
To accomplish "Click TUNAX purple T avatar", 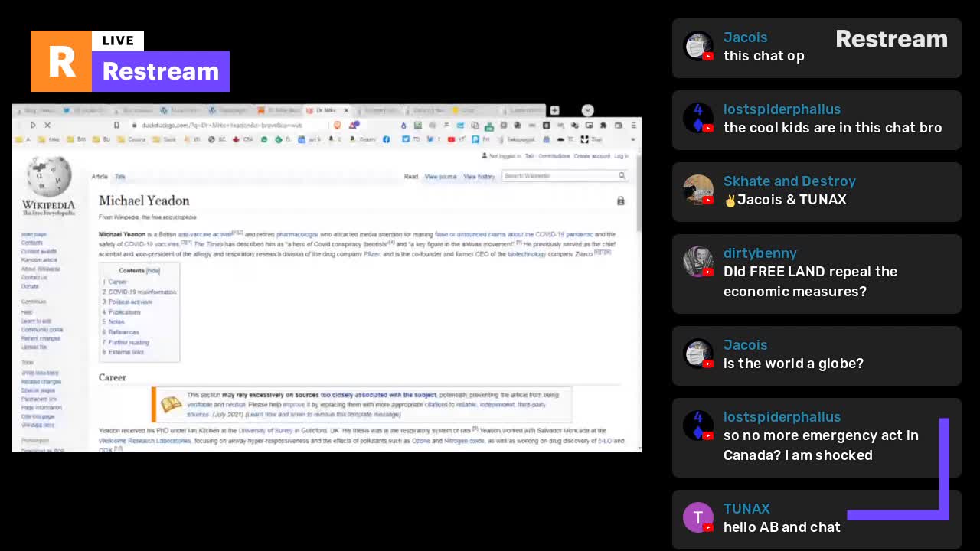I will [x=698, y=517].
